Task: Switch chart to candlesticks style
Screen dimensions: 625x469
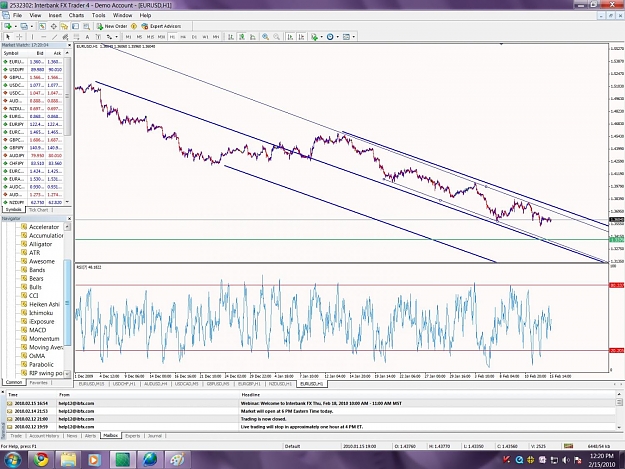Action: (242, 37)
